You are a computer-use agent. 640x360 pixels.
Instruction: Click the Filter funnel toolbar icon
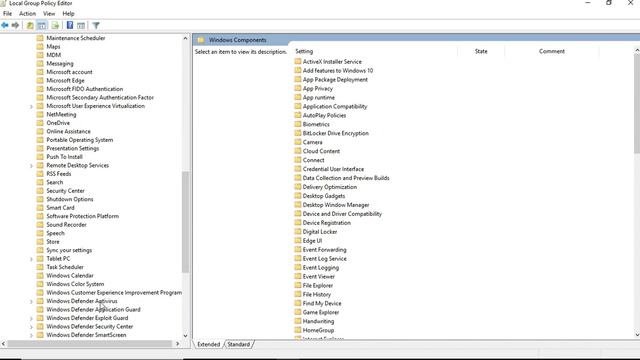pos(96,25)
